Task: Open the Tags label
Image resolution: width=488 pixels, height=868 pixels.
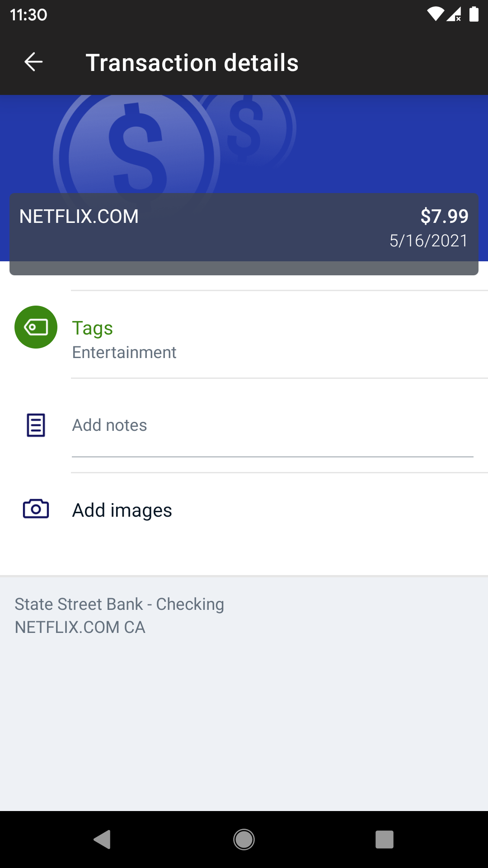Action: (x=92, y=328)
